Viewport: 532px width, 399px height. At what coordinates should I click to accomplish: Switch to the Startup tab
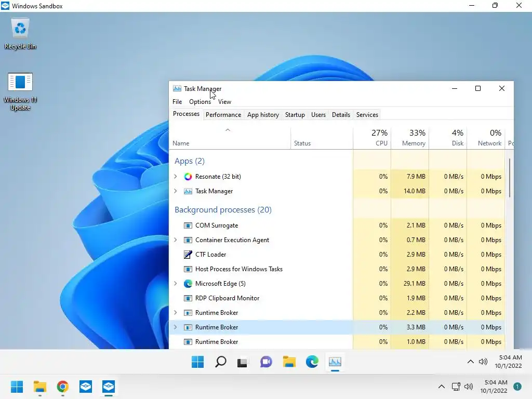click(x=295, y=115)
